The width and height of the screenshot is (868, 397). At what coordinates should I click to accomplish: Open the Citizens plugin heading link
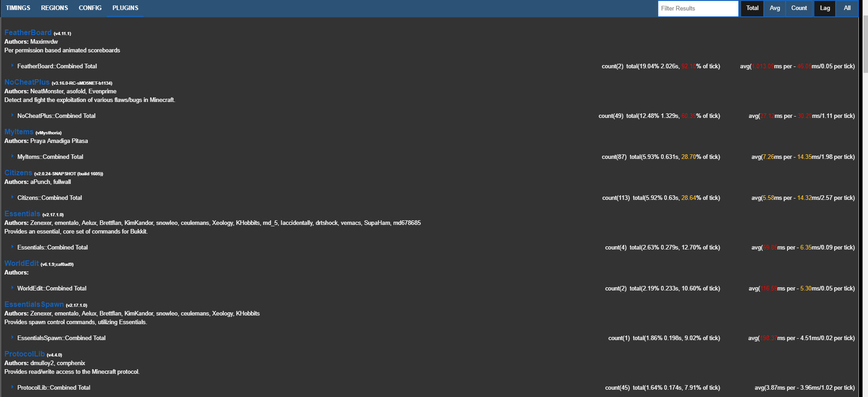pyautogui.click(x=18, y=173)
